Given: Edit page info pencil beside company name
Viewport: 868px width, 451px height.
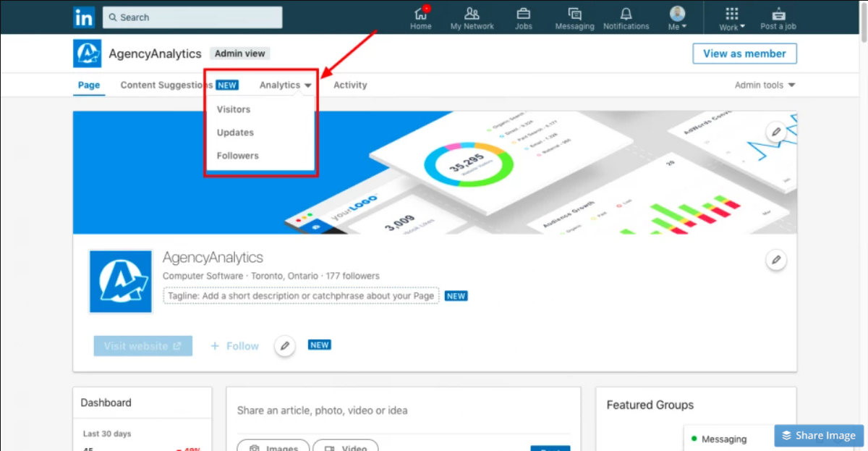Looking at the screenshot, I should point(776,259).
